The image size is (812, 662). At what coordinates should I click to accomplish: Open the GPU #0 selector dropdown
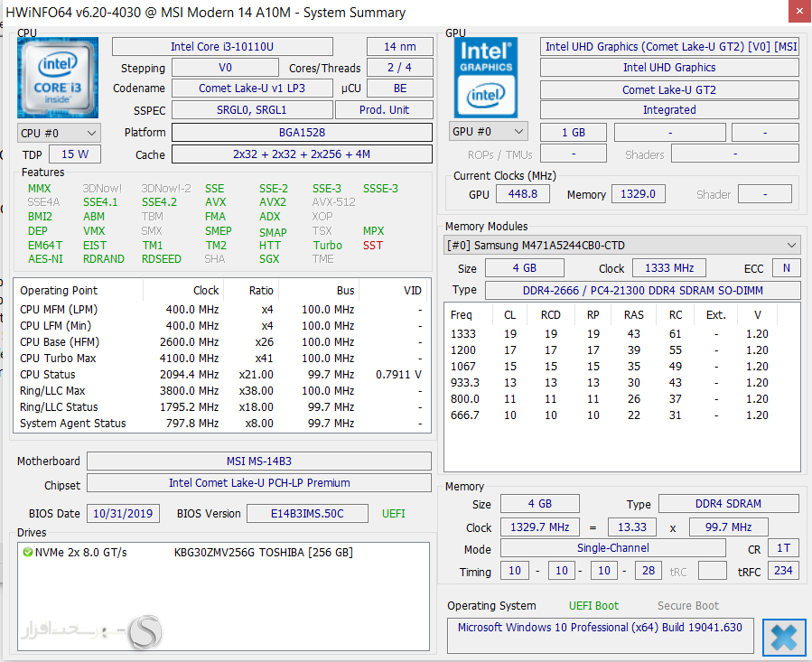coord(488,132)
